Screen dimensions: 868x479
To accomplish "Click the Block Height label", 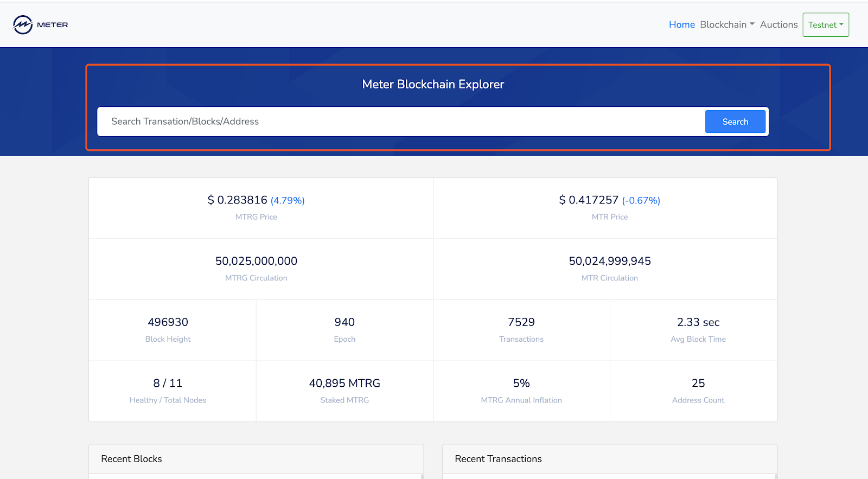I will point(168,339).
